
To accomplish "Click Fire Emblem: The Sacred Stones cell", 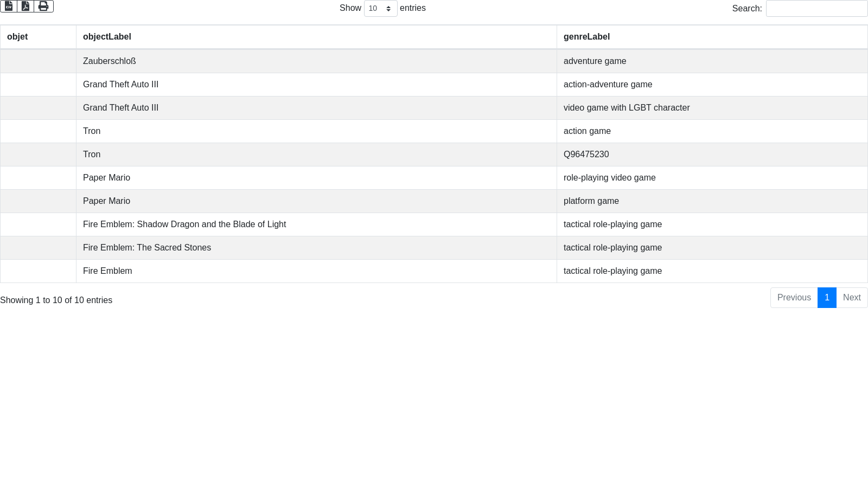I will (147, 248).
